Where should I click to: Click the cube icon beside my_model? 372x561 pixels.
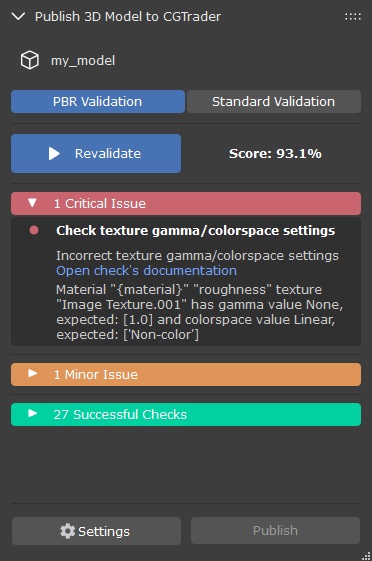point(30,60)
